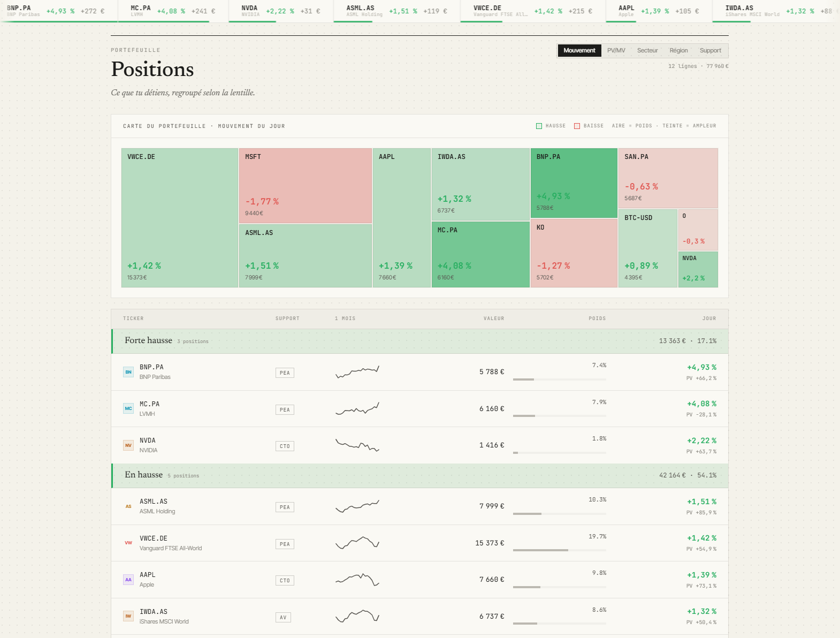840x638 pixels.
Task: Open the ASML.AS treemap tile
Action: [x=306, y=256]
